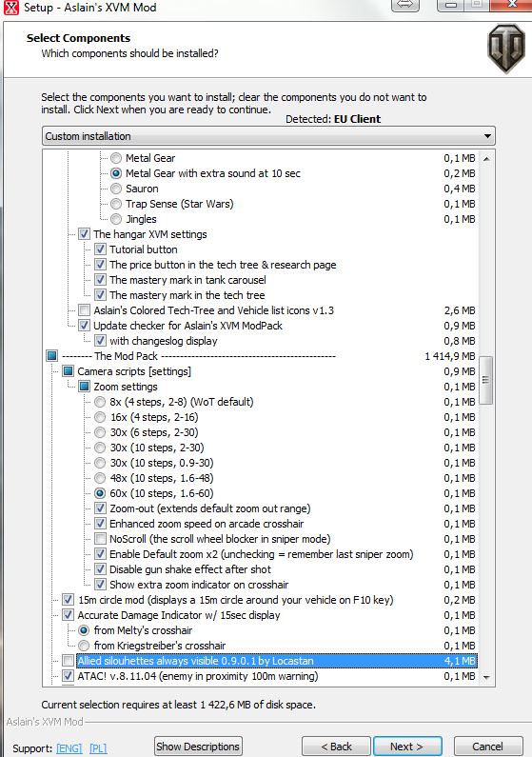The width and height of the screenshot is (532, 757).
Task: Toggle with changeslog display checkbox
Action: coord(100,341)
